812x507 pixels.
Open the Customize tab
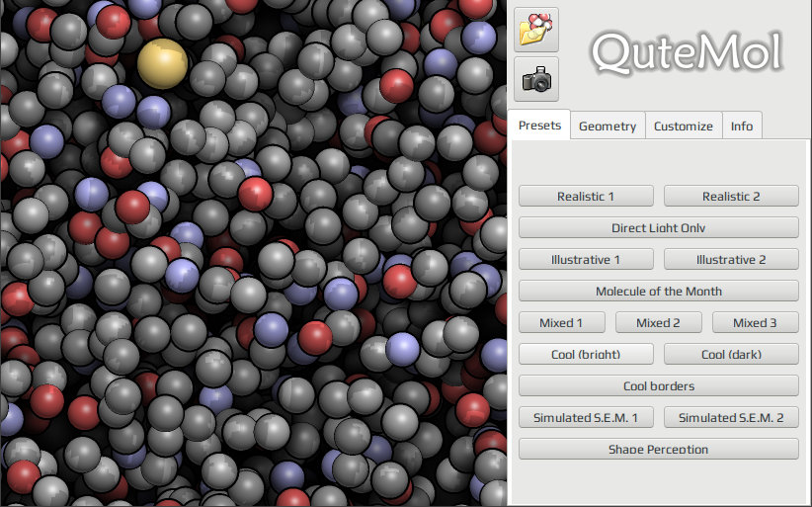[x=683, y=126]
